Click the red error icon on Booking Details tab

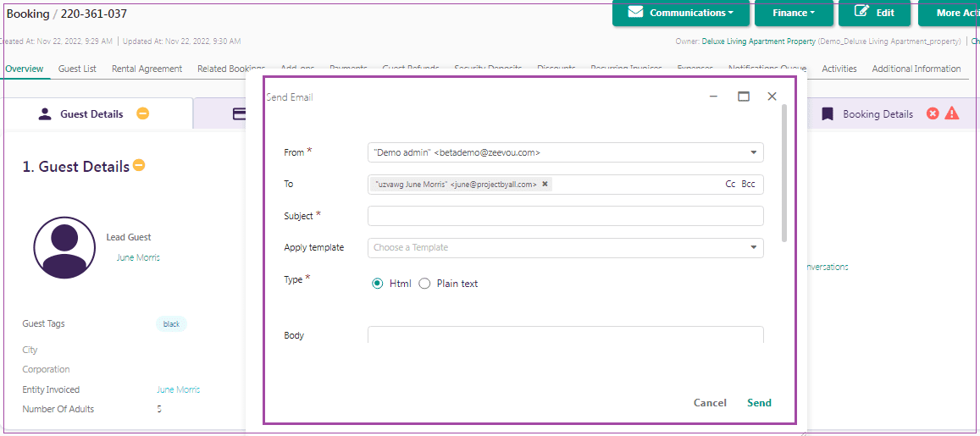point(933,113)
